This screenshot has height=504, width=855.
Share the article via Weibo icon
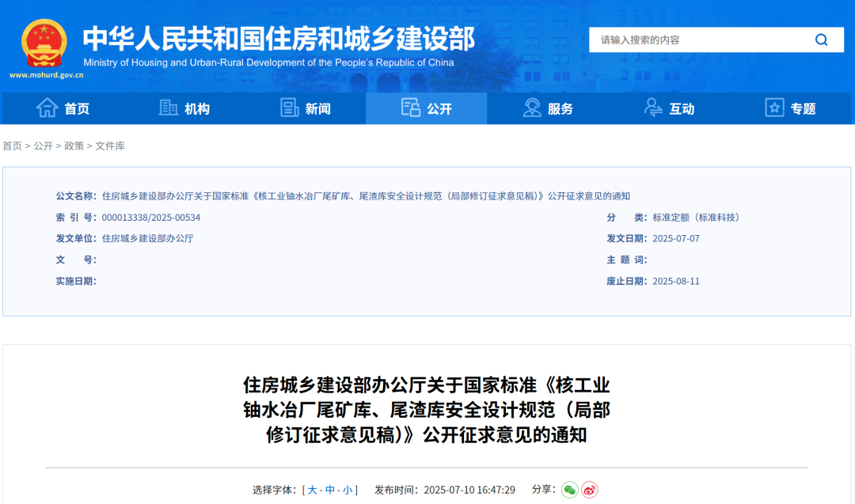pyautogui.click(x=590, y=490)
